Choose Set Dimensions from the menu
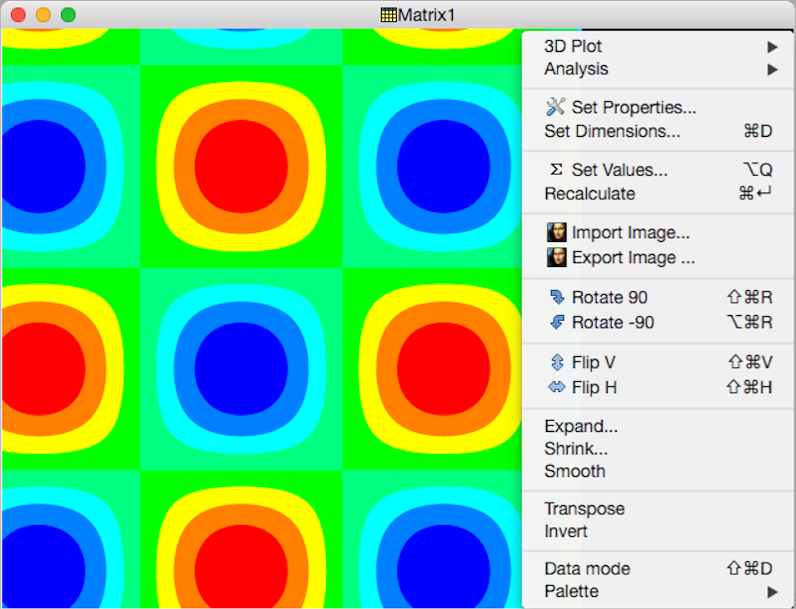 pyautogui.click(x=612, y=131)
